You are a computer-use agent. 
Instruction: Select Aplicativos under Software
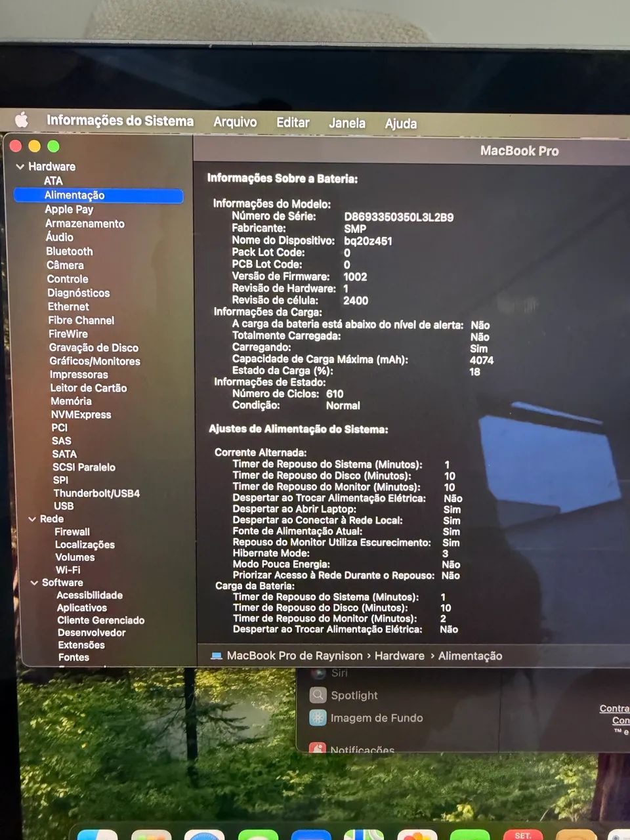click(82, 608)
